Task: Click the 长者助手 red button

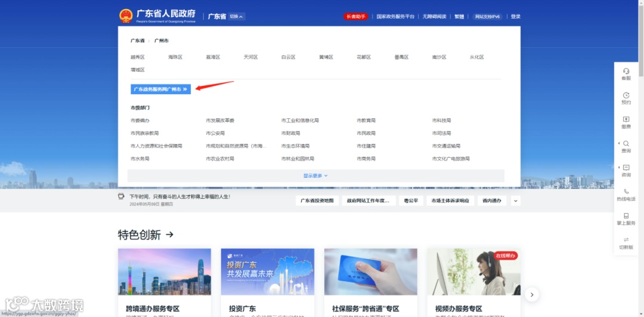Action: [x=355, y=17]
